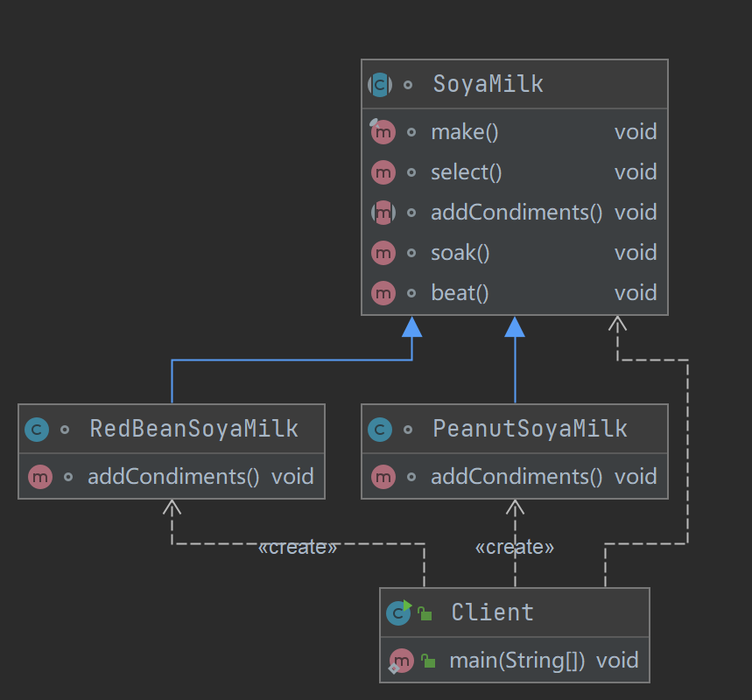The width and height of the screenshot is (752, 700).
Task: Select addCondiments() in PeanutSoyaMilk node
Action: (517, 477)
